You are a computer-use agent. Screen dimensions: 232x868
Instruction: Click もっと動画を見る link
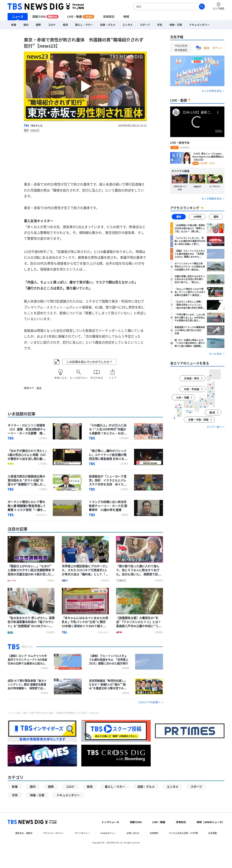coord(213,199)
